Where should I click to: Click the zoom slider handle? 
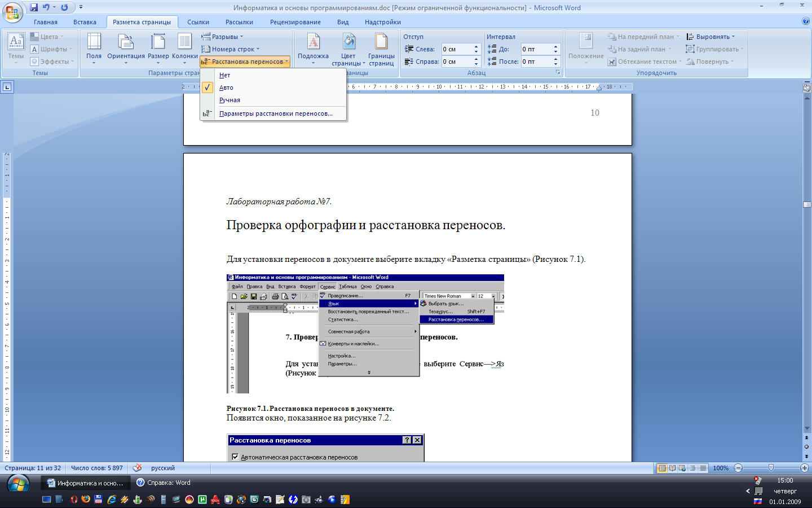[771, 468]
